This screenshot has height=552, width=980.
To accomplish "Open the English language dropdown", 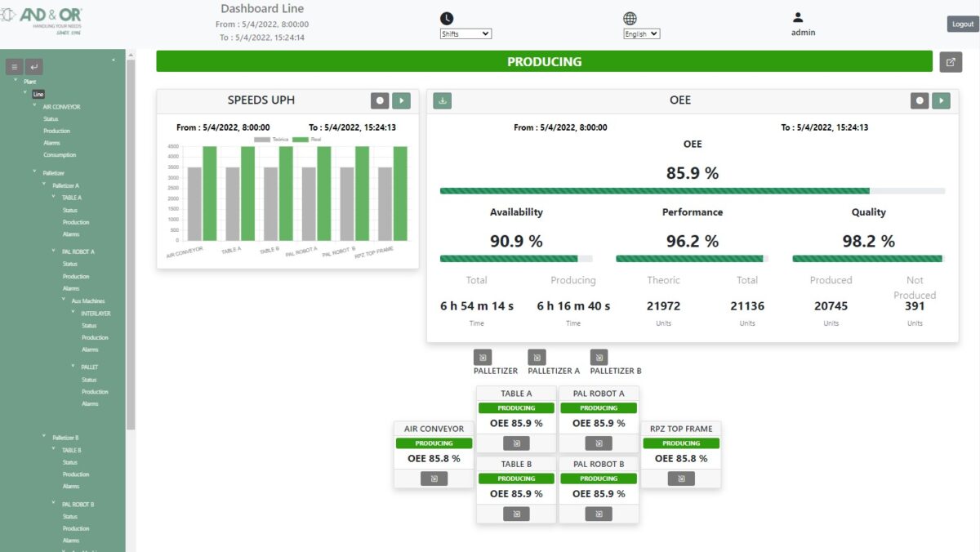I will (x=641, y=34).
